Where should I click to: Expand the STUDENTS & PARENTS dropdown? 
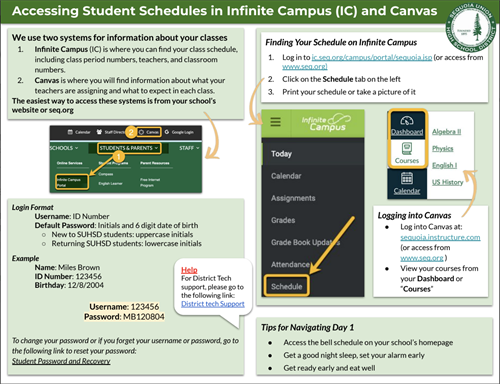click(x=129, y=148)
